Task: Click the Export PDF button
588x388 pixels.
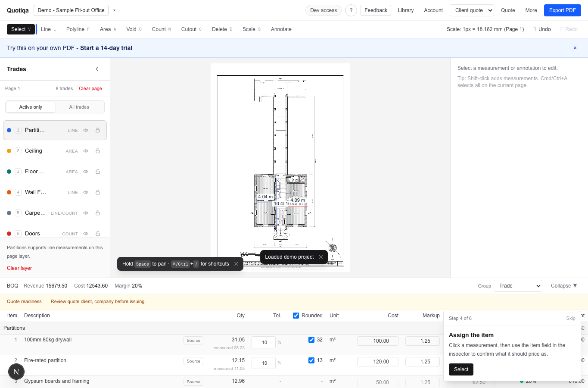Action: tap(563, 10)
